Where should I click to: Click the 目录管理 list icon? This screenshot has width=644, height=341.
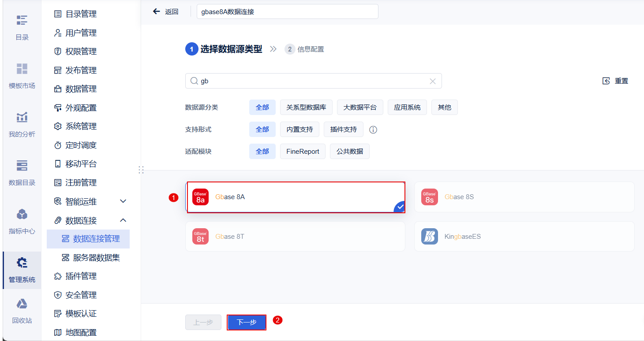tap(58, 14)
